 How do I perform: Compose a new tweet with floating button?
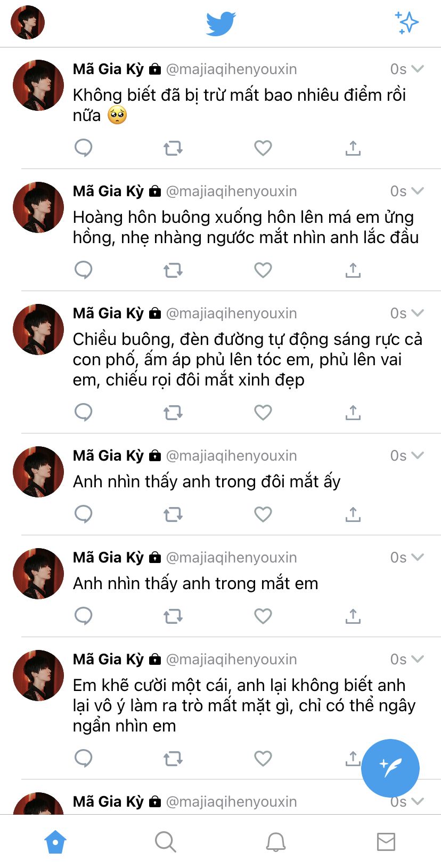(x=390, y=768)
